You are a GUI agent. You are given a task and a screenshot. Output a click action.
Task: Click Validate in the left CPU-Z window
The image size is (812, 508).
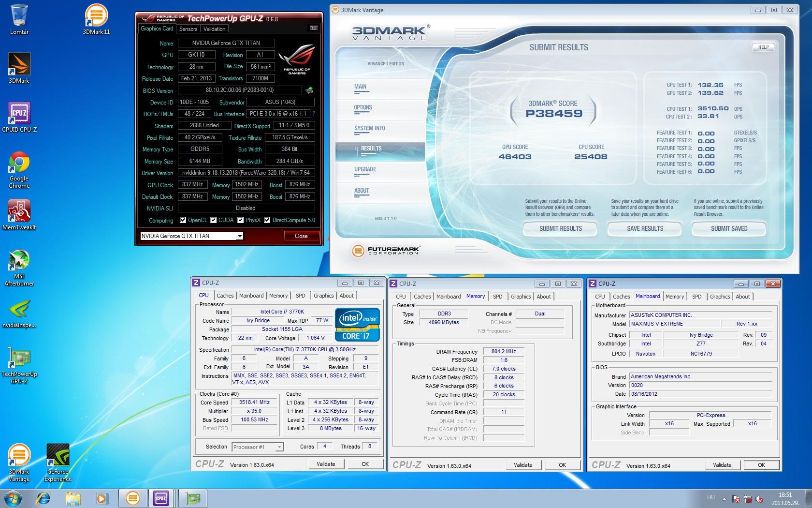(x=326, y=464)
